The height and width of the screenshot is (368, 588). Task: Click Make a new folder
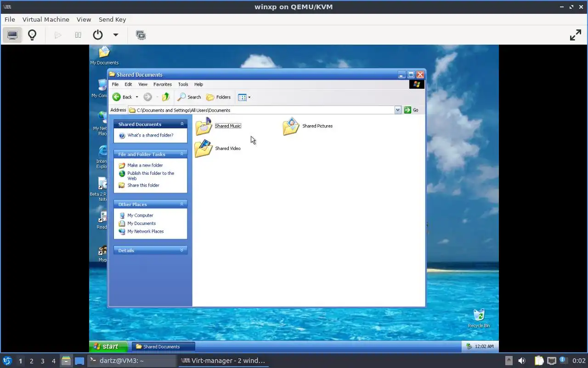(145, 165)
